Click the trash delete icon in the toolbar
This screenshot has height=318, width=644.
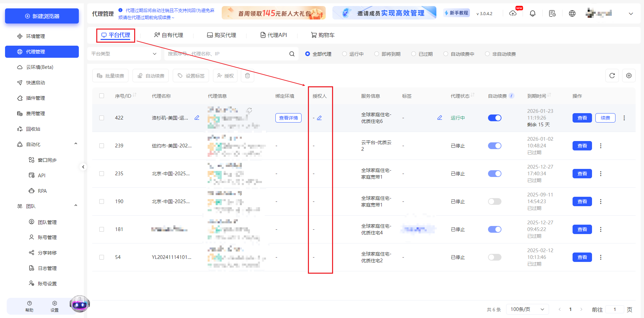pyautogui.click(x=247, y=76)
